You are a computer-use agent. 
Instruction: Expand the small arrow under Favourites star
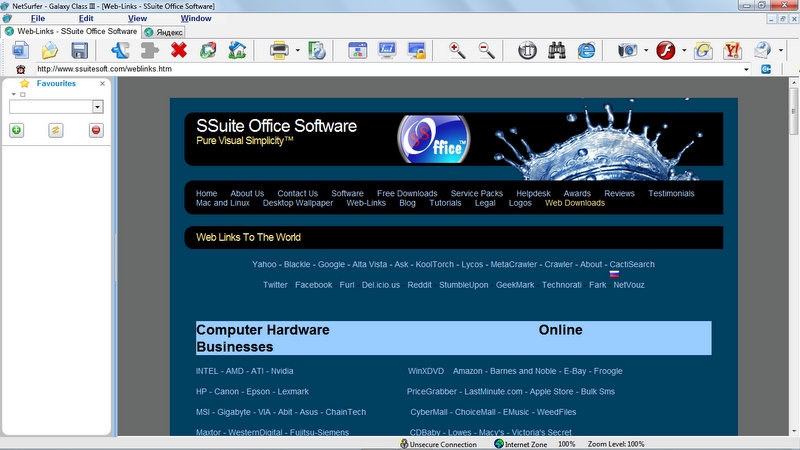pyautogui.click(x=13, y=94)
